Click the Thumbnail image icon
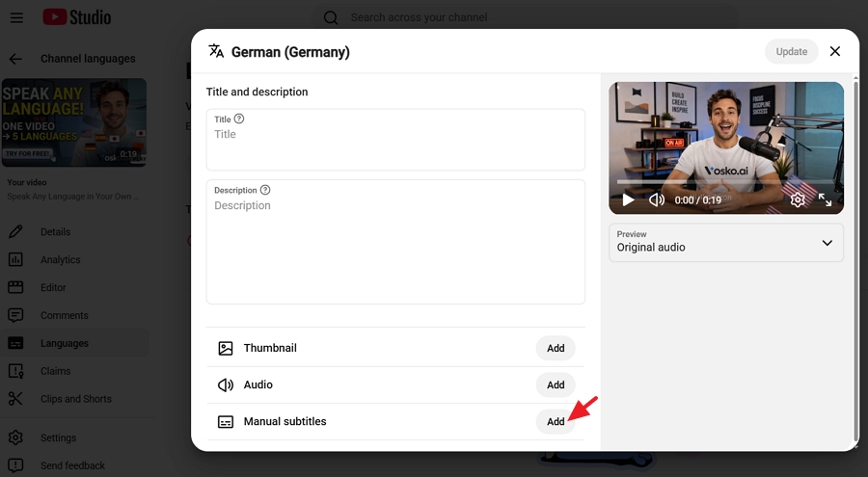This screenshot has height=477, width=868. pyautogui.click(x=226, y=348)
